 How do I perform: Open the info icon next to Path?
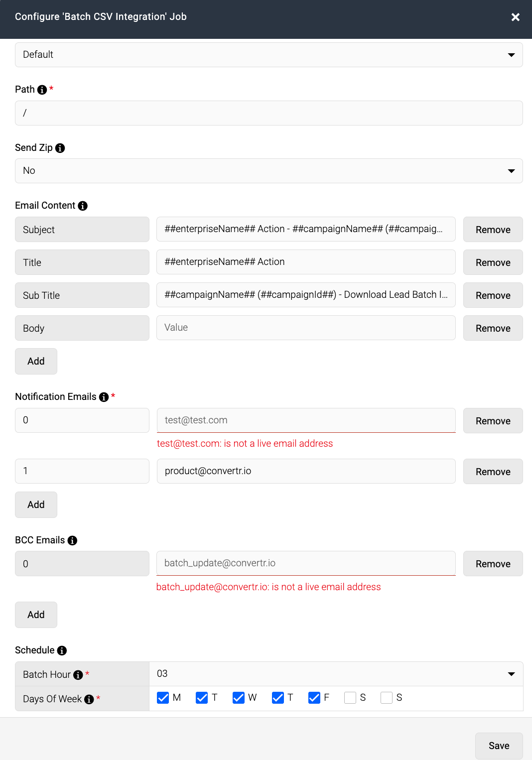coord(42,90)
